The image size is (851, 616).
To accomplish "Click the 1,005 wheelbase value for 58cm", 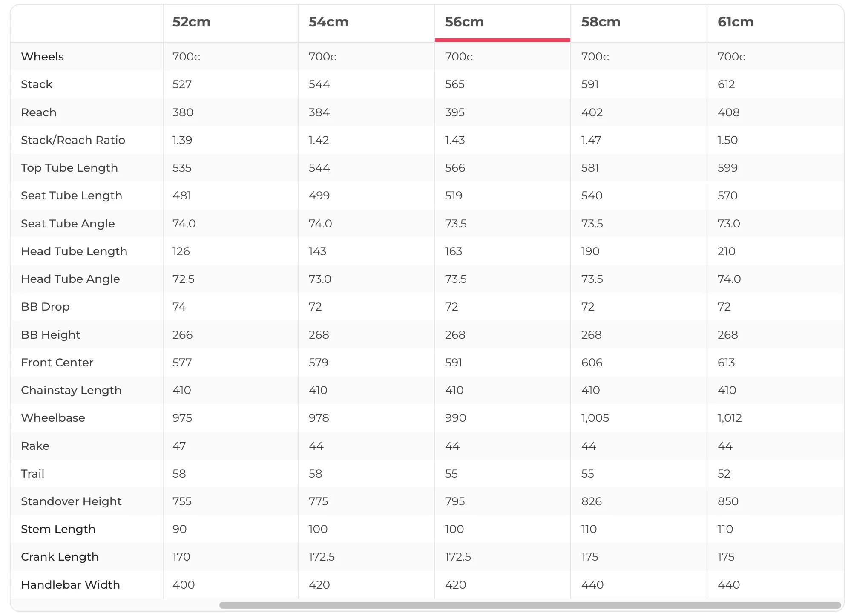I will tap(595, 418).
